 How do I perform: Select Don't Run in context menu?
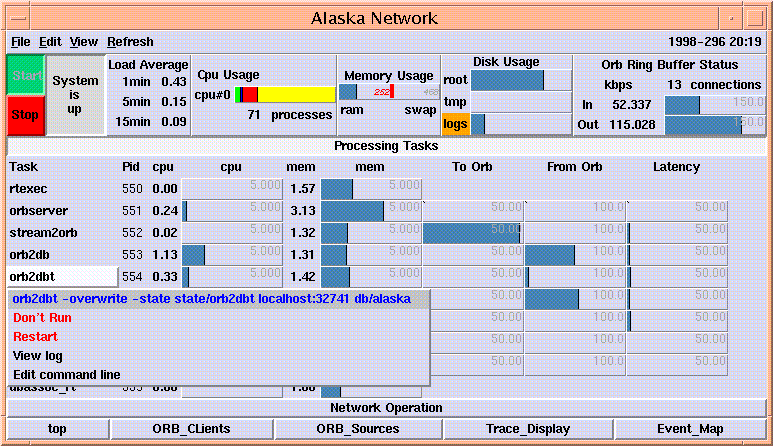[x=42, y=317]
